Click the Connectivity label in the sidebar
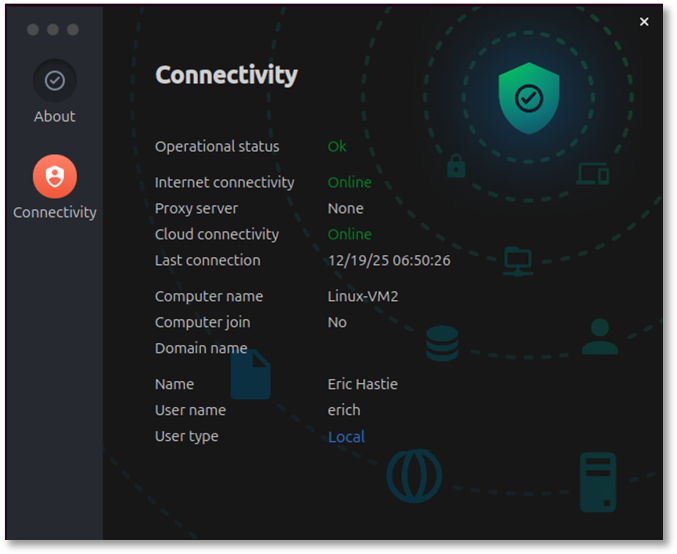Screen dimensions: 677x554 (x=55, y=212)
